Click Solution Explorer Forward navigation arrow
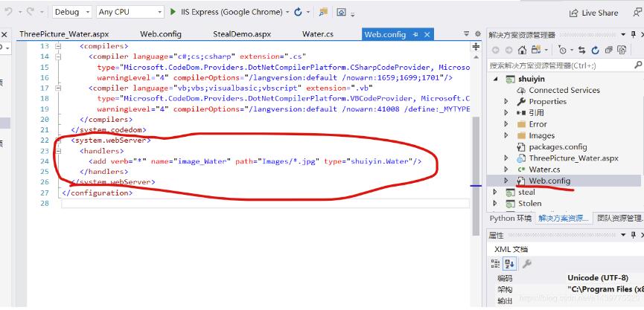The height and width of the screenshot is (310, 644). click(508, 50)
